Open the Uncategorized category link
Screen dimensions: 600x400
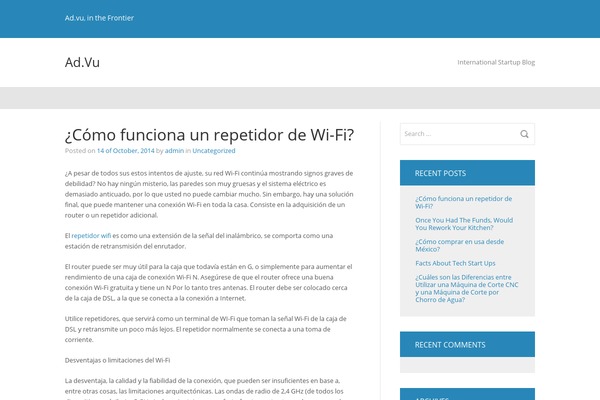214,151
